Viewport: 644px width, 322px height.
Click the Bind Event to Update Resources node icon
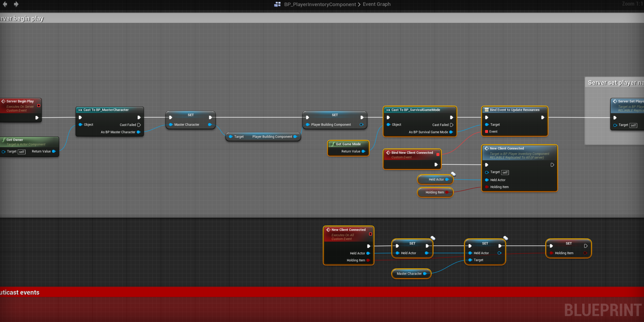(x=486, y=110)
